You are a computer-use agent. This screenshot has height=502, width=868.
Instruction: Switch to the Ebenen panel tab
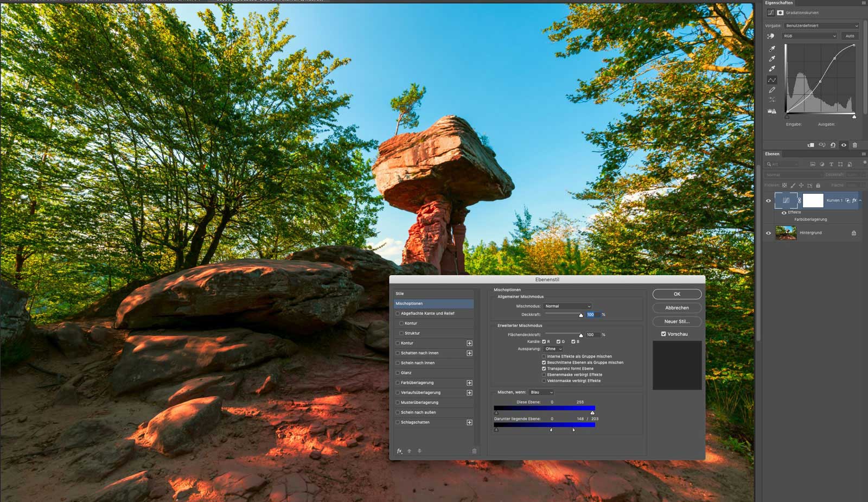coord(772,154)
